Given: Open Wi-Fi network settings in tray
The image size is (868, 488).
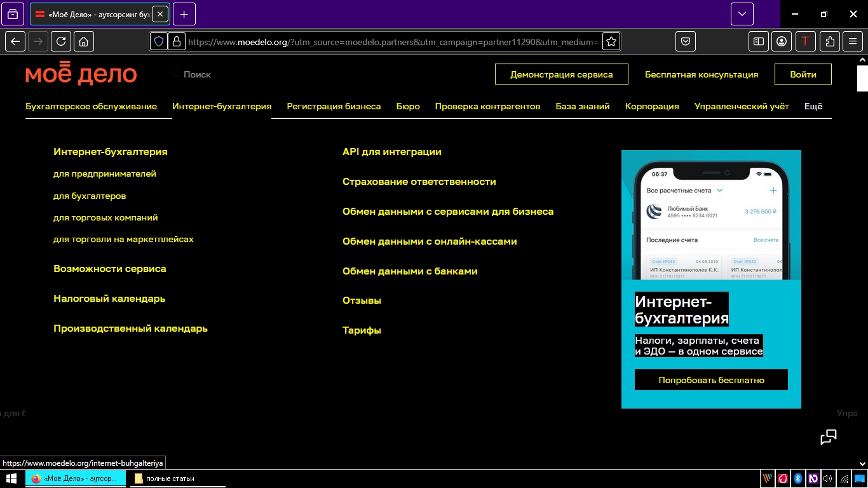Looking at the screenshot, I should click(x=844, y=478).
